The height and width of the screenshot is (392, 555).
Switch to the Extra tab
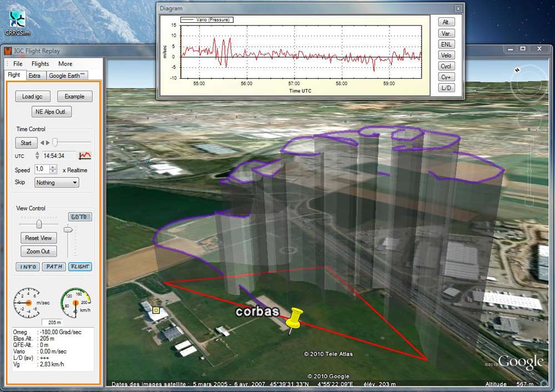click(34, 76)
